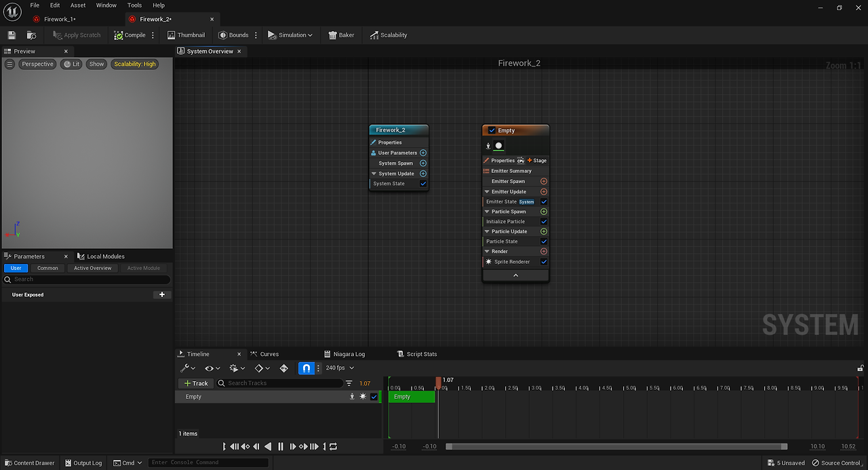Open the Asset menu

click(78, 5)
